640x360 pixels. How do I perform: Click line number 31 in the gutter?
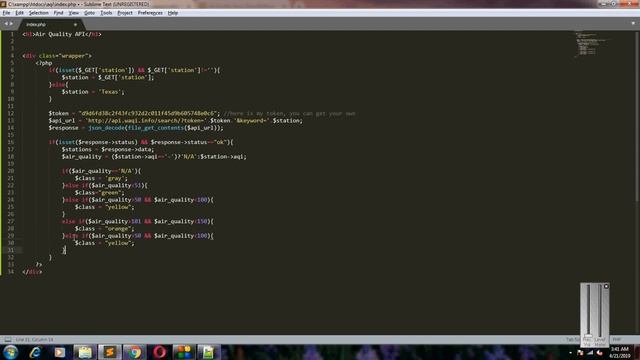point(11,250)
